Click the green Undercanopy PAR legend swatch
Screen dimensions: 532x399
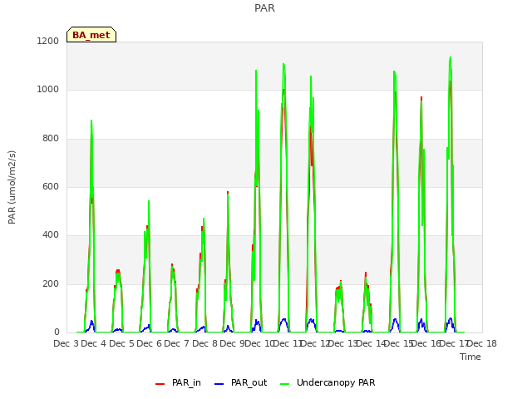coord(284,384)
